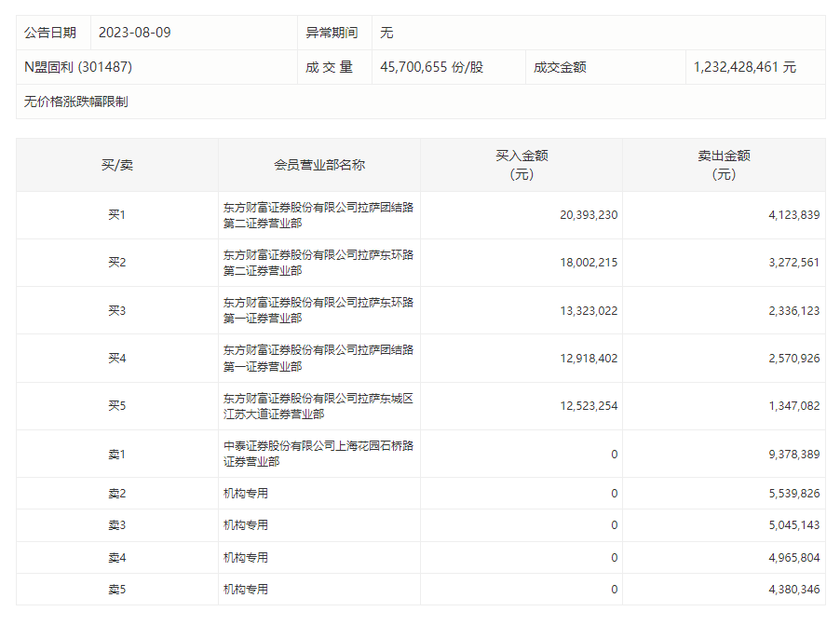The width and height of the screenshot is (840, 625).
Task: Sort by 买入金额 column header
Action: click(x=522, y=165)
